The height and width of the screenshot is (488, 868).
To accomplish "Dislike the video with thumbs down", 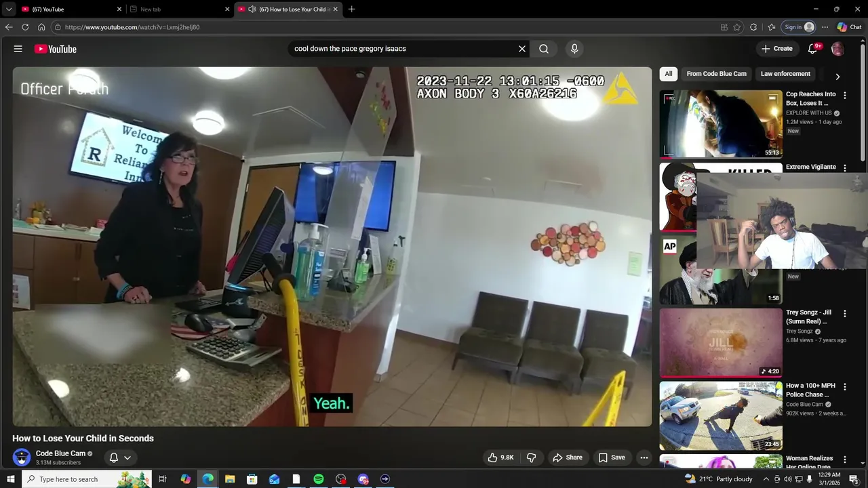I will (532, 457).
